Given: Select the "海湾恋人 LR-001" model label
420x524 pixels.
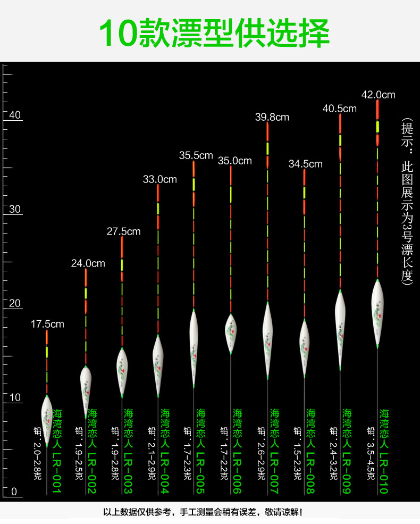Looking at the screenshot, I should pyautogui.click(x=57, y=452).
